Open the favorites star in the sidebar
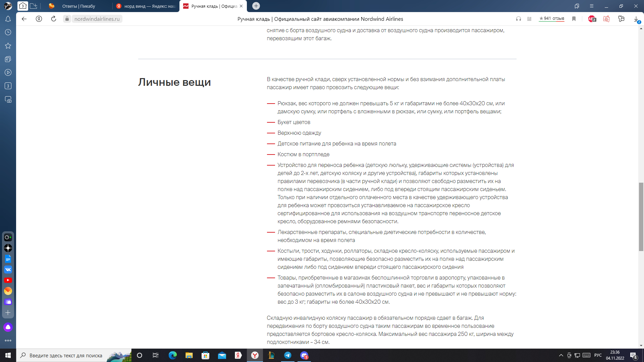This screenshot has width=644, height=362. pyautogui.click(x=8, y=46)
